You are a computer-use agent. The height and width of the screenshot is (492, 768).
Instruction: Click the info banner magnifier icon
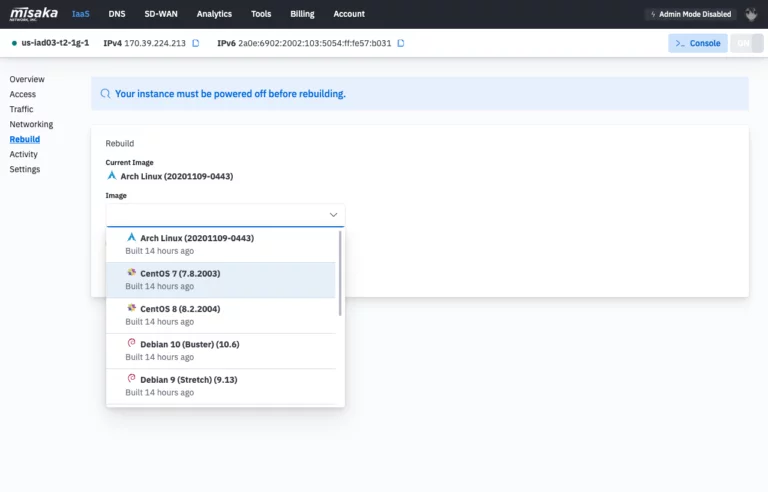[105, 94]
